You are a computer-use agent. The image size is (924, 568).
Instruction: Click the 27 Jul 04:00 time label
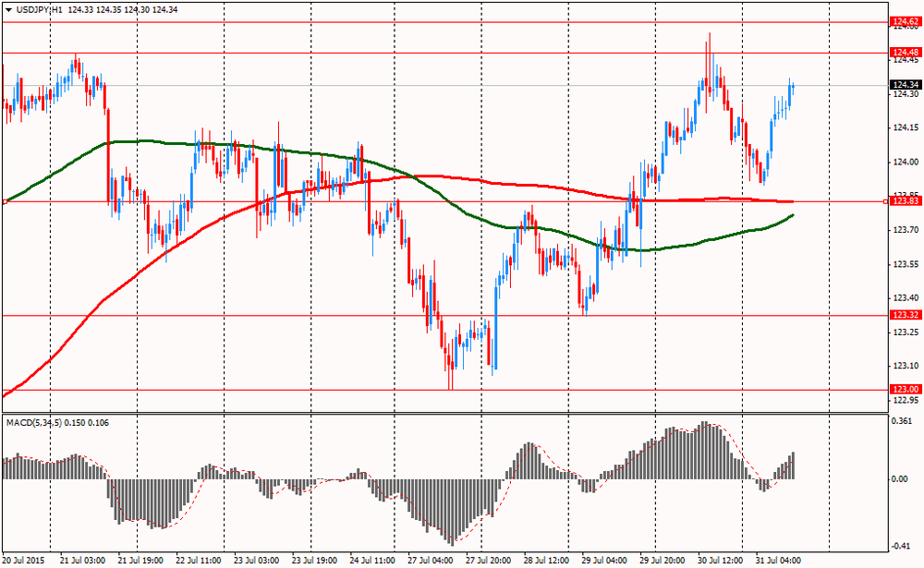[430, 561]
